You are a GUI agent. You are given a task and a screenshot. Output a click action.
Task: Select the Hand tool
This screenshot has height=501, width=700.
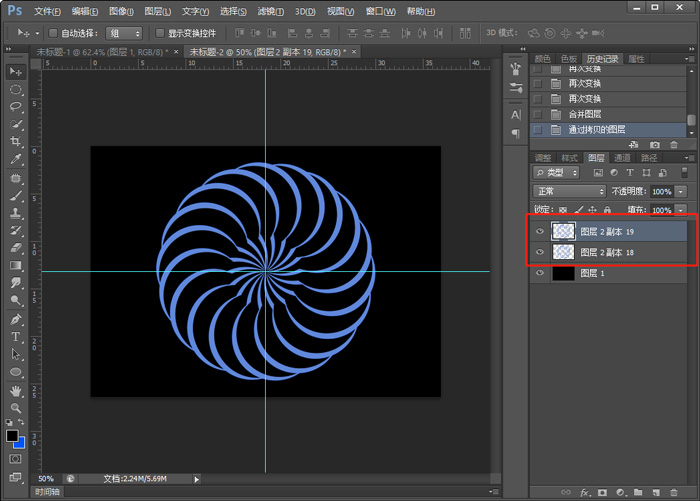click(x=16, y=390)
